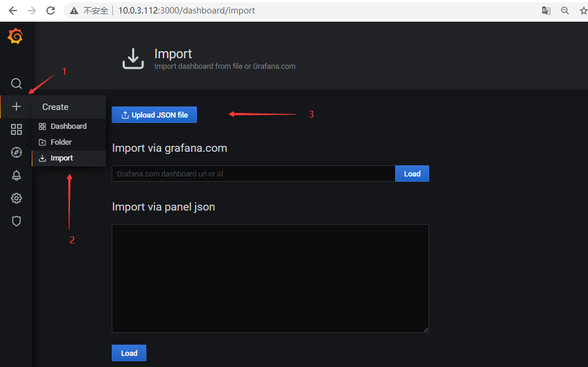Open the Grafana home via the logo
The width and height of the screenshot is (588, 367).
(x=15, y=36)
